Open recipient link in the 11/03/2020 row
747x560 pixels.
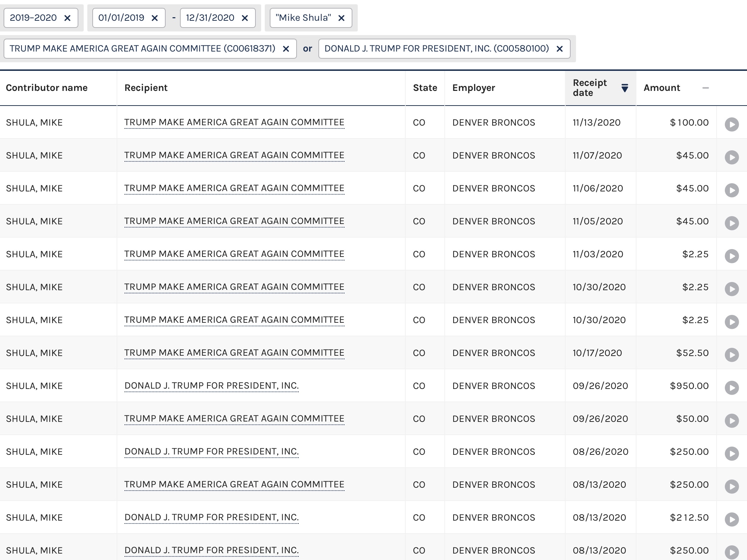coord(234,254)
